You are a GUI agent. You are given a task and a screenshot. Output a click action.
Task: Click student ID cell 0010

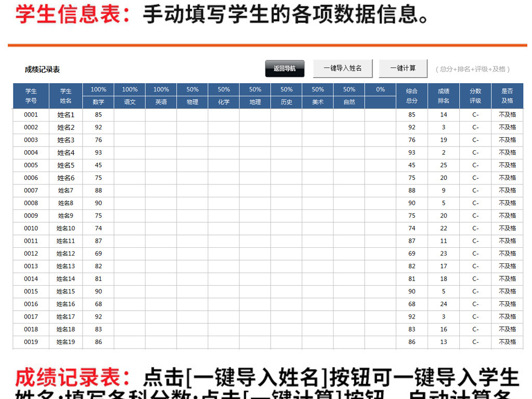31,228
